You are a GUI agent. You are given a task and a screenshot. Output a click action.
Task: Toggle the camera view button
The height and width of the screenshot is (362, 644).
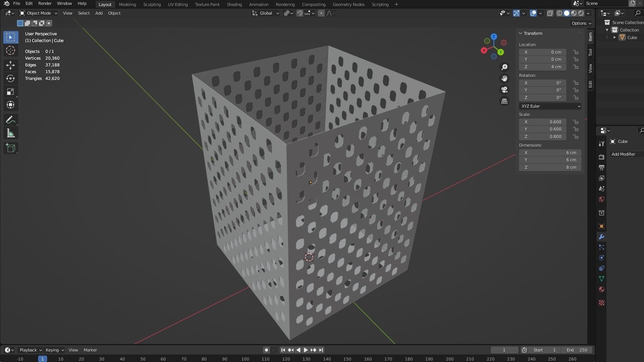click(504, 90)
